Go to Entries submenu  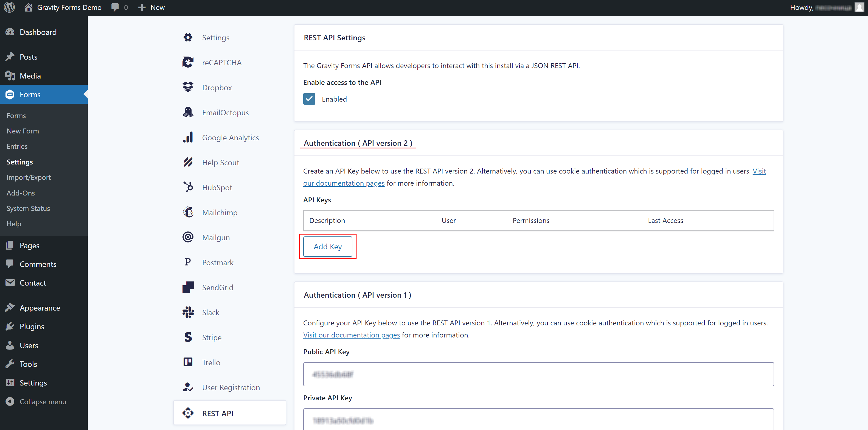(x=17, y=146)
